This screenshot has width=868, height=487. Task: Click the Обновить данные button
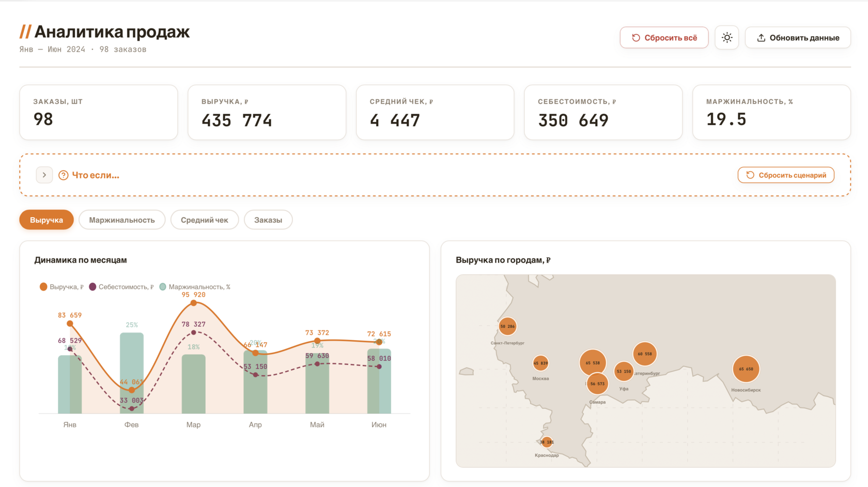tap(798, 38)
